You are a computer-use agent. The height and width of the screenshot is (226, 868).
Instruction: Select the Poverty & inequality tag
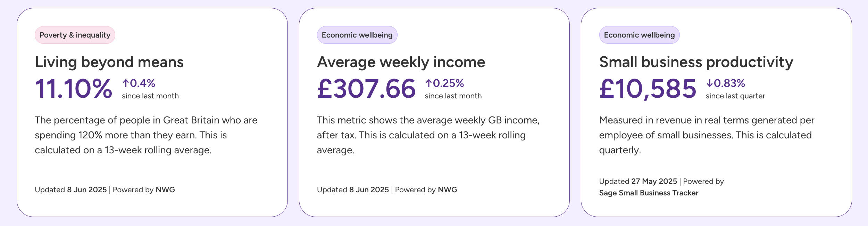[75, 35]
